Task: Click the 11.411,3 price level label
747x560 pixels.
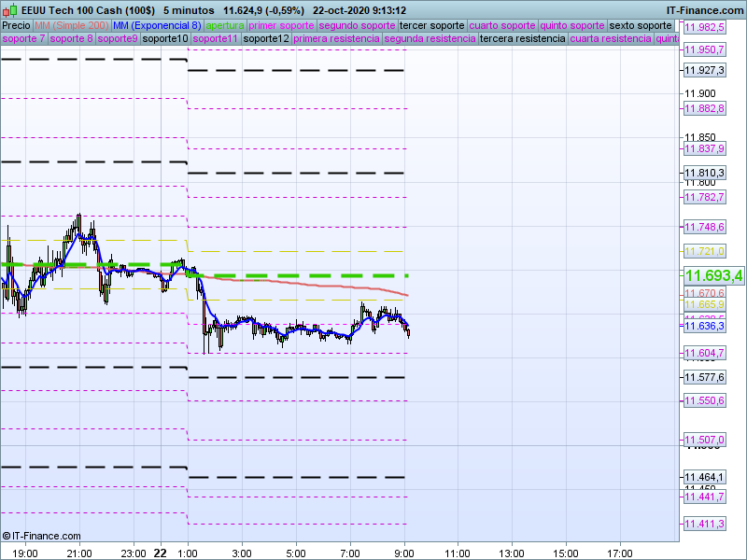Action: (705, 525)
